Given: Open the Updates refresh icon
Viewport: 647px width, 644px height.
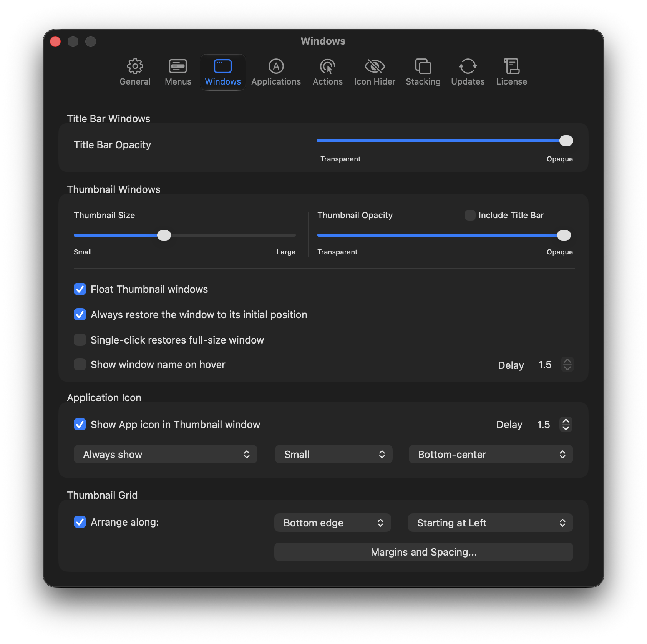Looking at the screenshot, I should pyautogui.click(x=468, y=66).
